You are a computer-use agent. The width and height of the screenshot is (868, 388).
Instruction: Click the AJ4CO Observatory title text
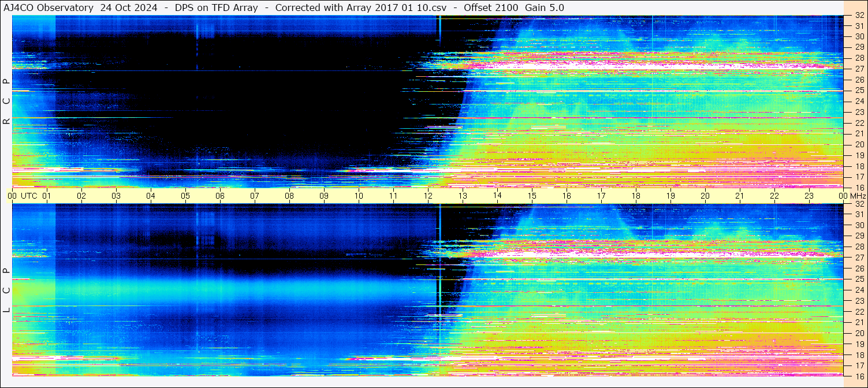click(49, 8)
